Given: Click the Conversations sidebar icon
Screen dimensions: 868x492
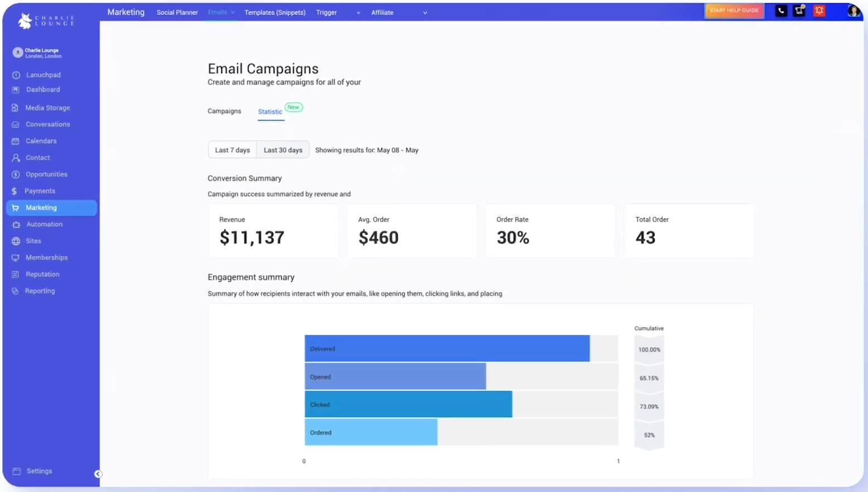Looking at the screenshot, I should click(16, 125).
